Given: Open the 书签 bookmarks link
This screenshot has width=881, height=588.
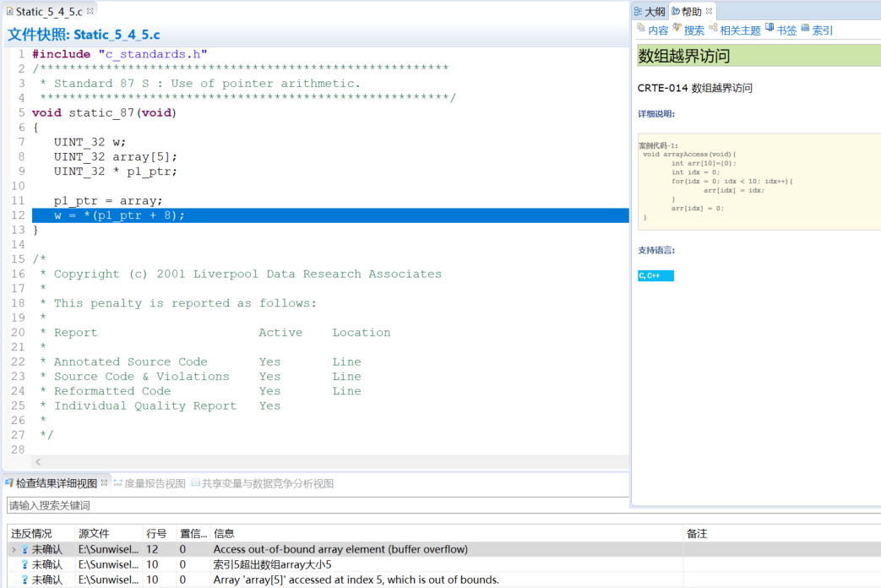Looking at the screenshot, I should coord(786,30).
